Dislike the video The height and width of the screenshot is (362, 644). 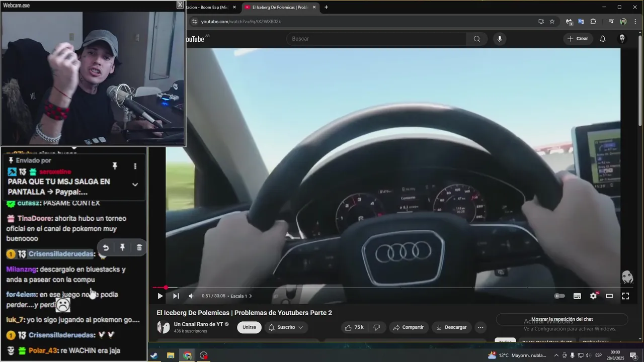pyautogui.click(x=376, y=327)
